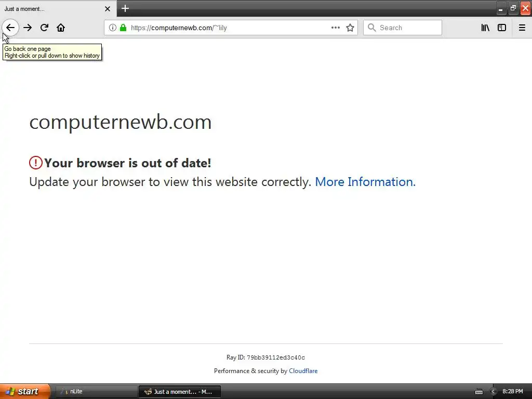The width and height of the screenshot is (532, 399).
Task: Open the Windows start menu
Action: point(24,392)
